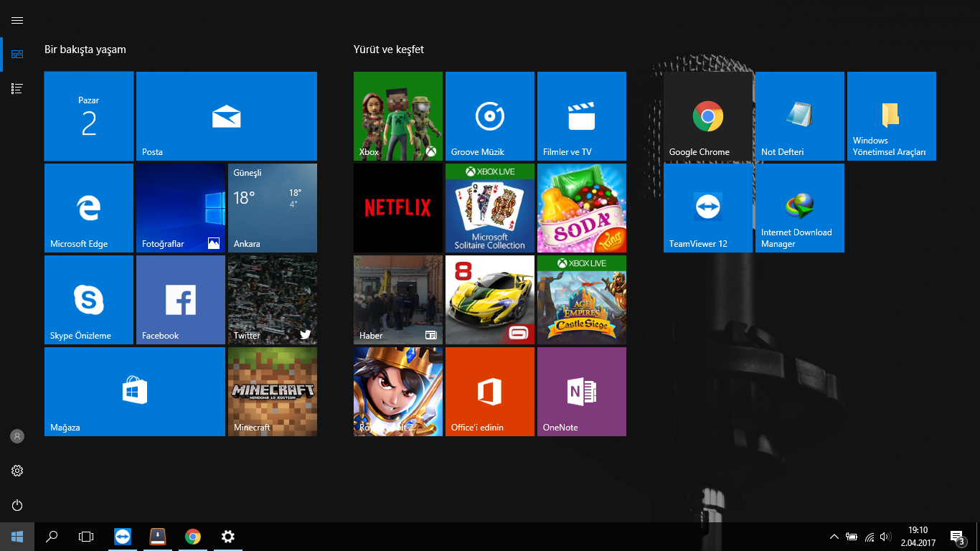This screenshot has width=980, height=551.
Task: Click the volume icon in system tray
Action: [885, 536]
